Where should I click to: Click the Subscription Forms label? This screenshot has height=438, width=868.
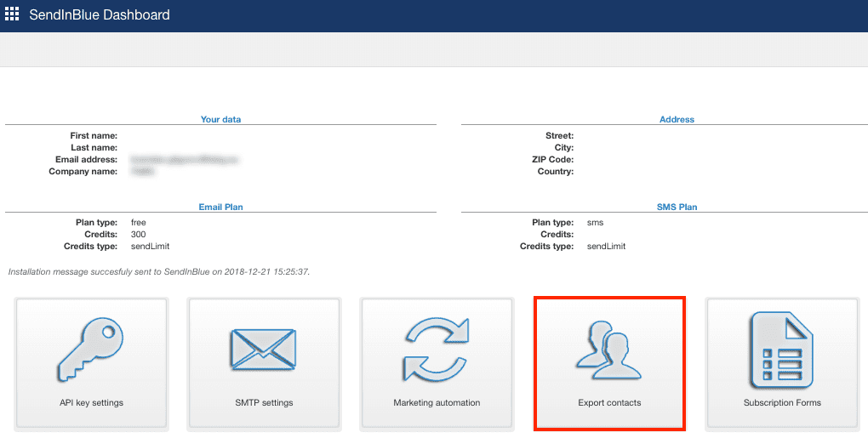(782, 402)
